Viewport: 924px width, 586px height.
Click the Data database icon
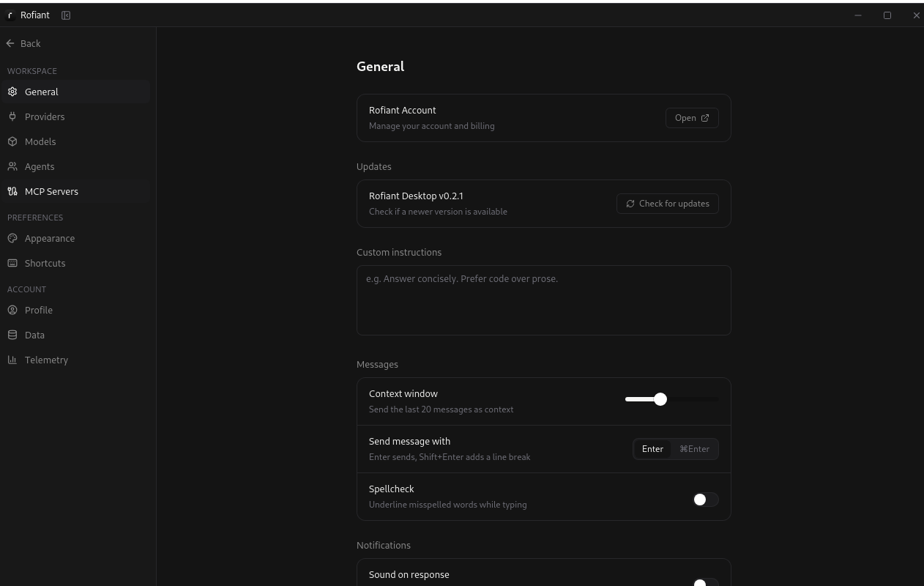click(x=12, y=335)
